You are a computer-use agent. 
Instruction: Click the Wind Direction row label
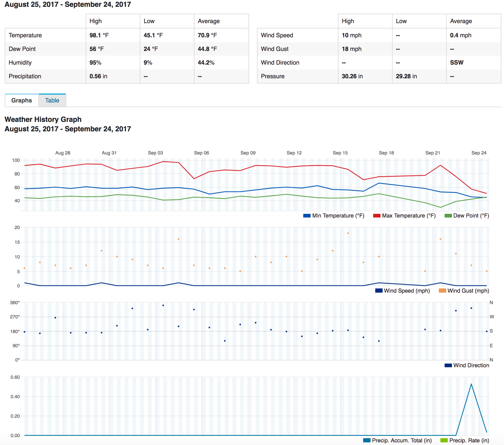[x=280, y=63]
